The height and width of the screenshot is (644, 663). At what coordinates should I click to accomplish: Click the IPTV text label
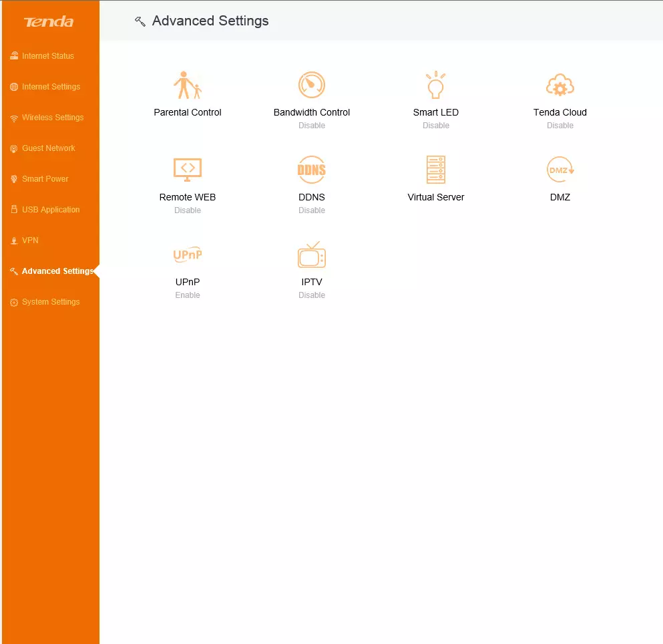312,282
